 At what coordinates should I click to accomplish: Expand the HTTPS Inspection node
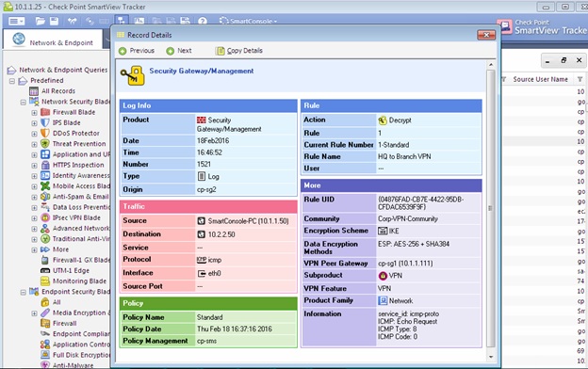34,166
